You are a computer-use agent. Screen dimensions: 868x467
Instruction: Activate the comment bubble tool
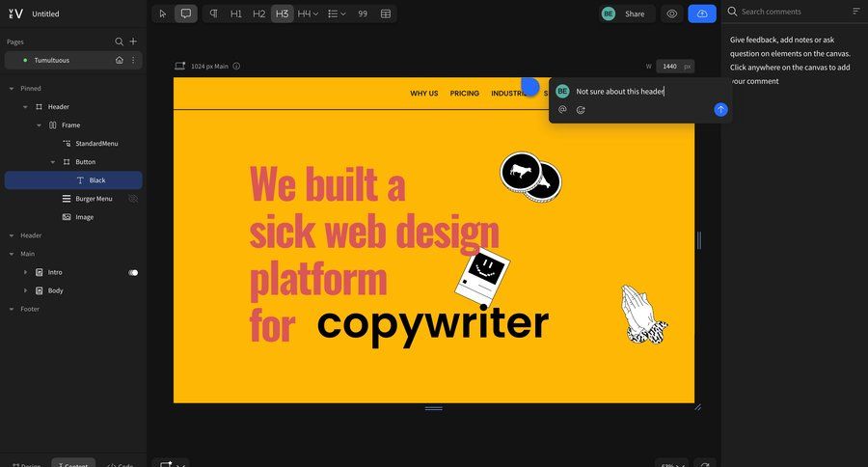coord(186,14)
